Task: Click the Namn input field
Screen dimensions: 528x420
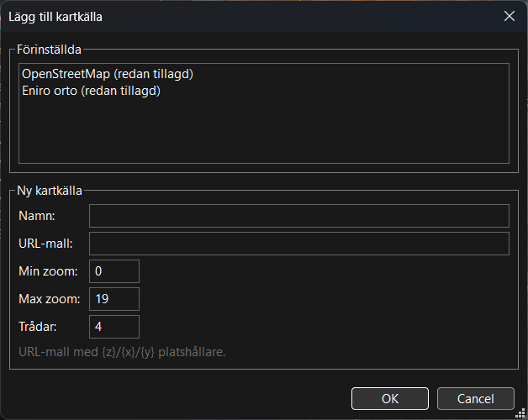Action: [x=299, y=216]
